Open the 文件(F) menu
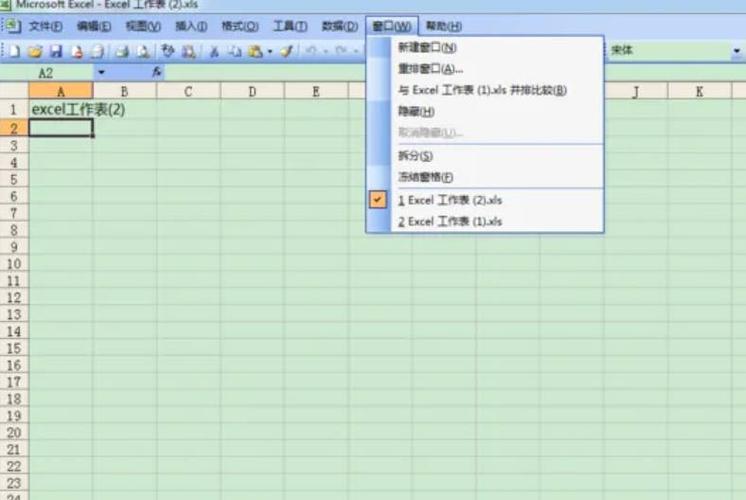Image resolution: width=746 pixels, height=500 pixels. (x=46, y=26)
